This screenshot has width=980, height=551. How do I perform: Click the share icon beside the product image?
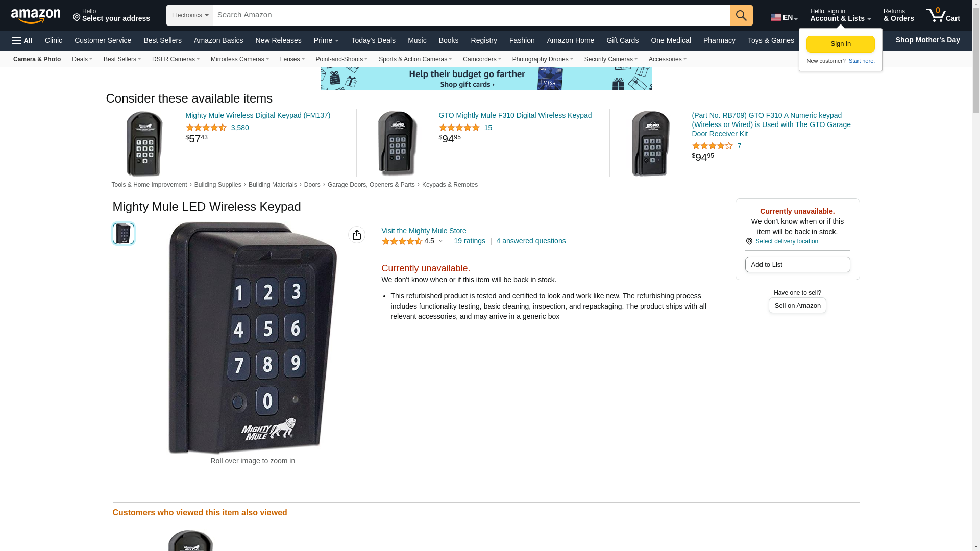coord(357,235)
